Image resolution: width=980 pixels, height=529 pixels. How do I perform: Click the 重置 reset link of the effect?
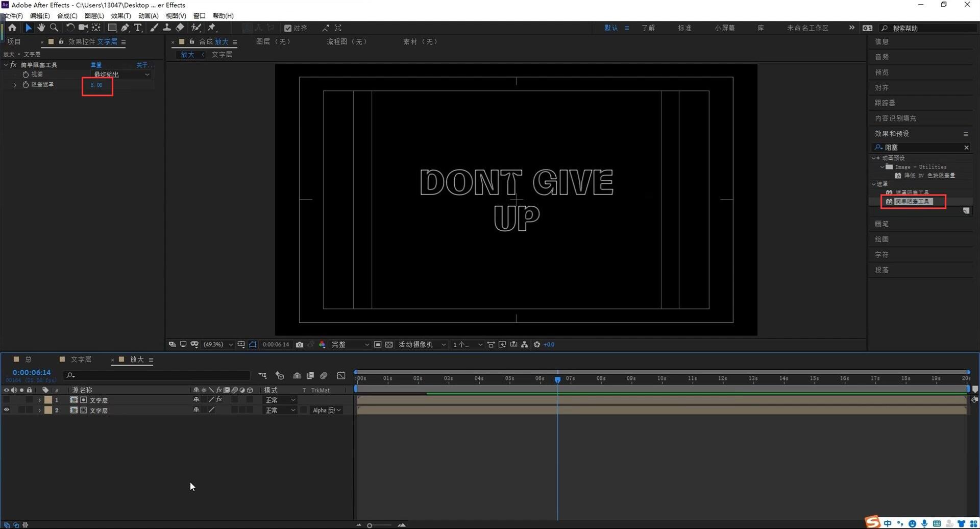tap(96, 65)
